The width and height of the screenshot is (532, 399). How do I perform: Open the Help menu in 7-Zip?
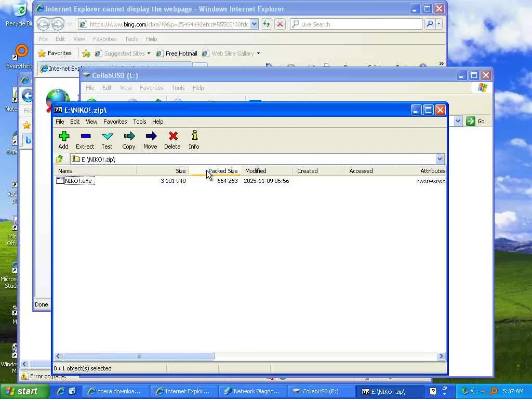[157, 122]
